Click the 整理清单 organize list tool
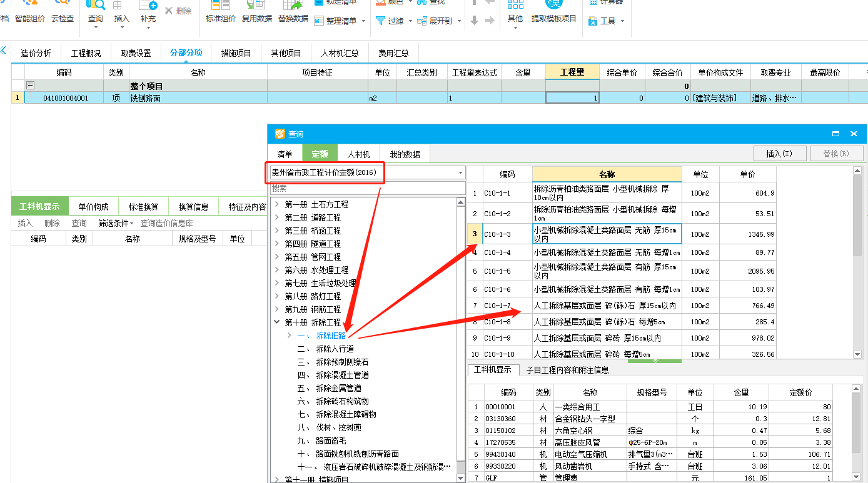The width and height of the screenshot is (868, 483). 335,21
